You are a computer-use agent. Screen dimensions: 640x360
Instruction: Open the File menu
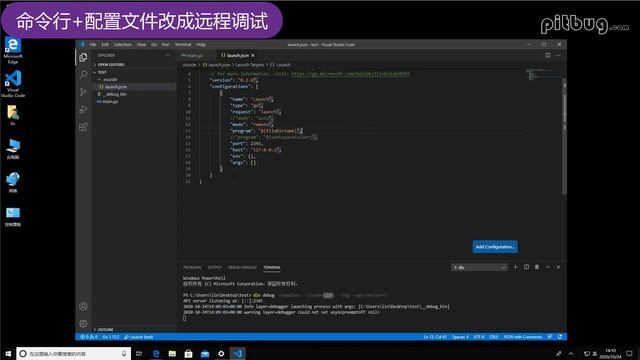point(93,44)
